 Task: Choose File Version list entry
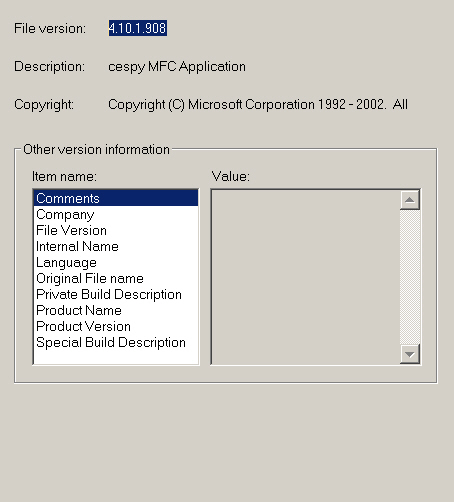(116, 230)
